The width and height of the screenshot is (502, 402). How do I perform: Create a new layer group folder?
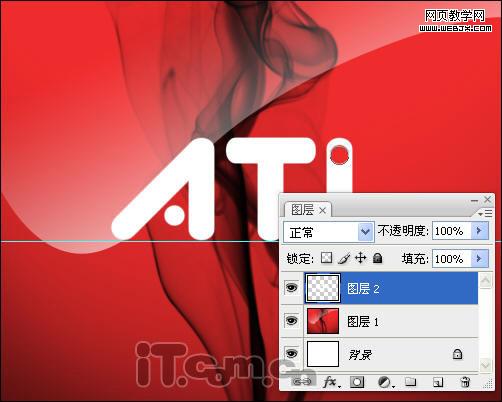(410, 382)
